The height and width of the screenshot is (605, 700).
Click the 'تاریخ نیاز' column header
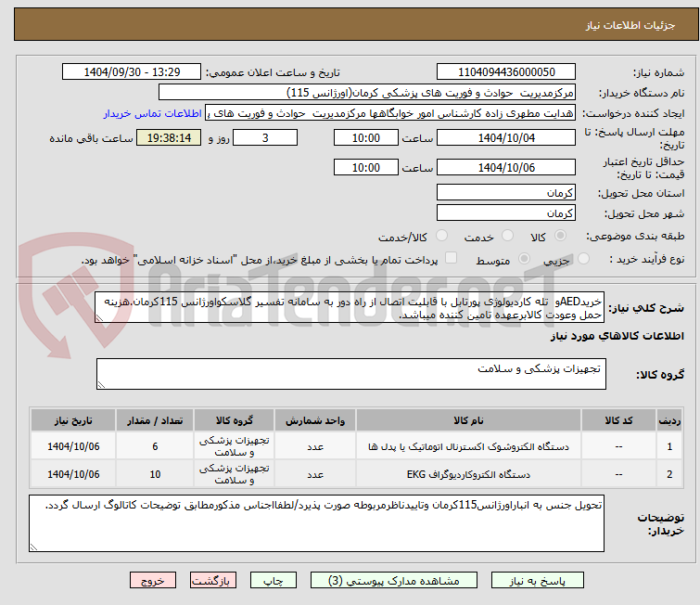(x=73, y=420)
